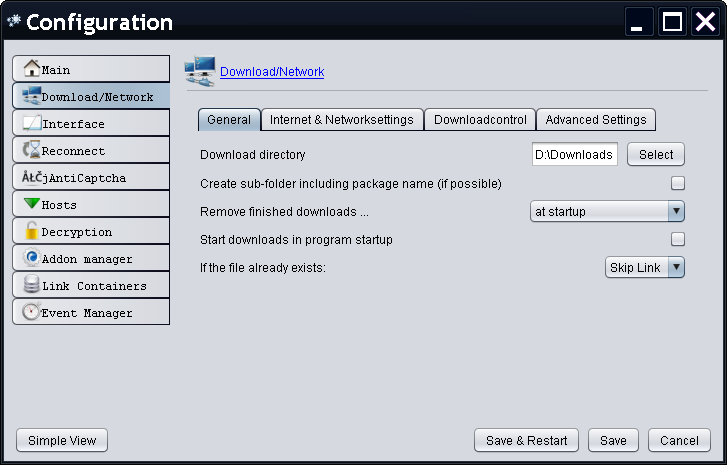
Task: Switch to Internet & Networksettings tab
Action: [x=341, y=120]
